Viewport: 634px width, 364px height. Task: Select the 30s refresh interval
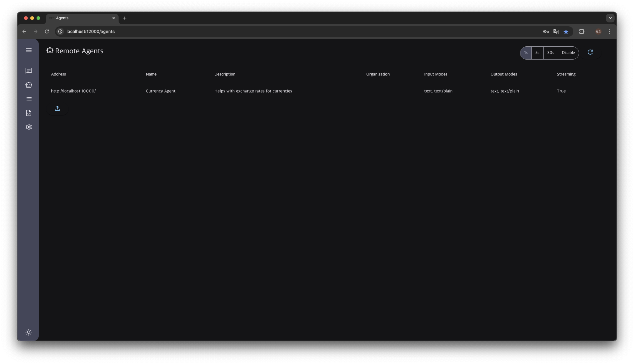coord(550,53)
